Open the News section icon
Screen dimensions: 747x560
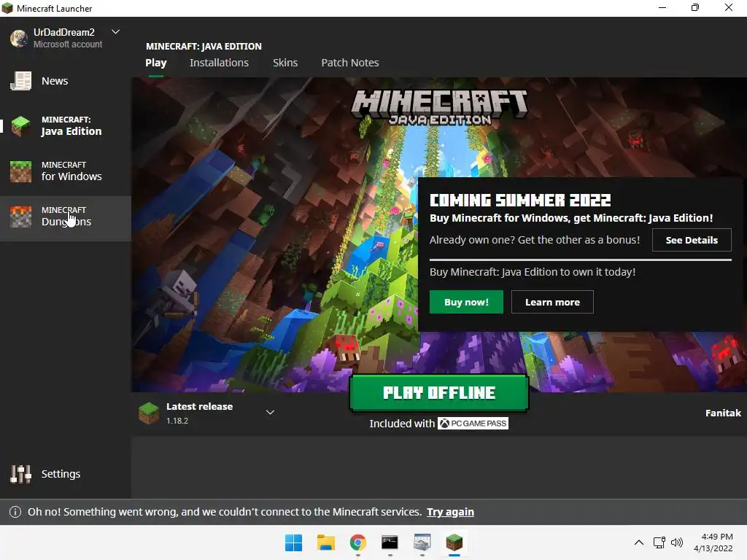click(x=21, y=81)
